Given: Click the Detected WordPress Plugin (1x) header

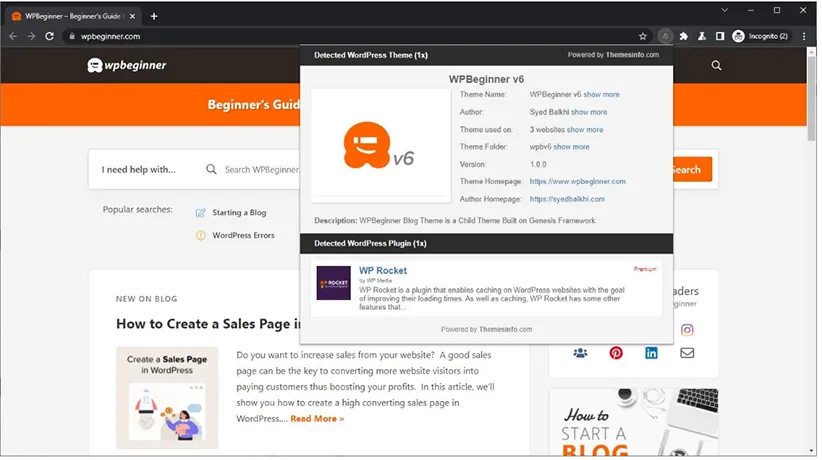Looking at the screenshot, I should (370, 243).
